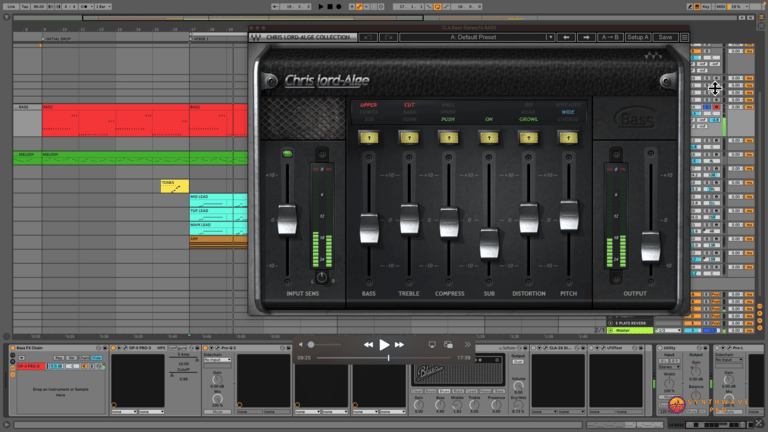Select the Master track header
Viewport: 768px width, 432px height.
click(630, 331)
